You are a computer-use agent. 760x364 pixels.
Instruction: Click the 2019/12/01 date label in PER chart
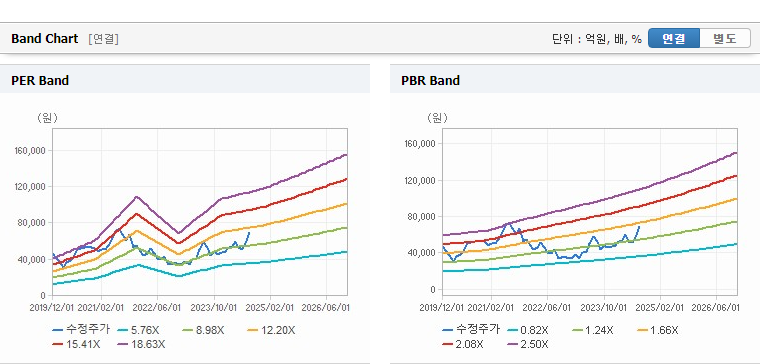coord(52,308)
